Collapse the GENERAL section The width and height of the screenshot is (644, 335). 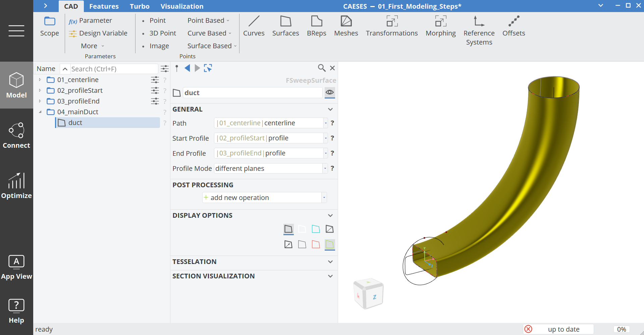coord(330,109)
